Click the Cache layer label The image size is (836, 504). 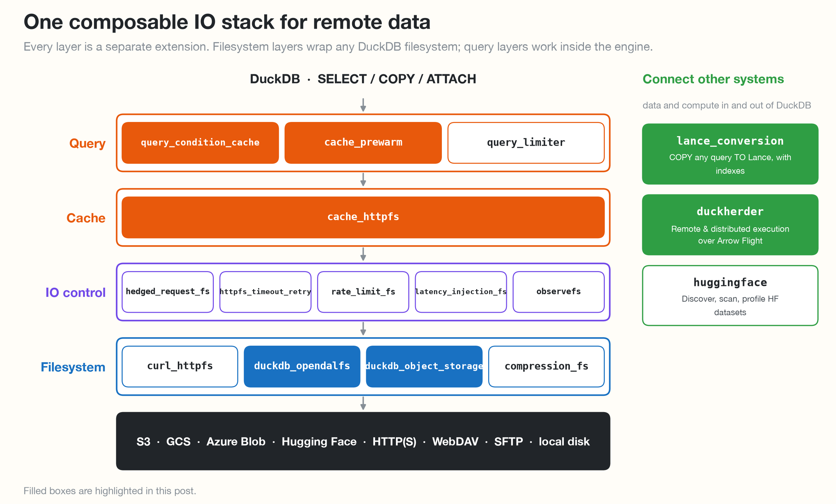point(86,218)
